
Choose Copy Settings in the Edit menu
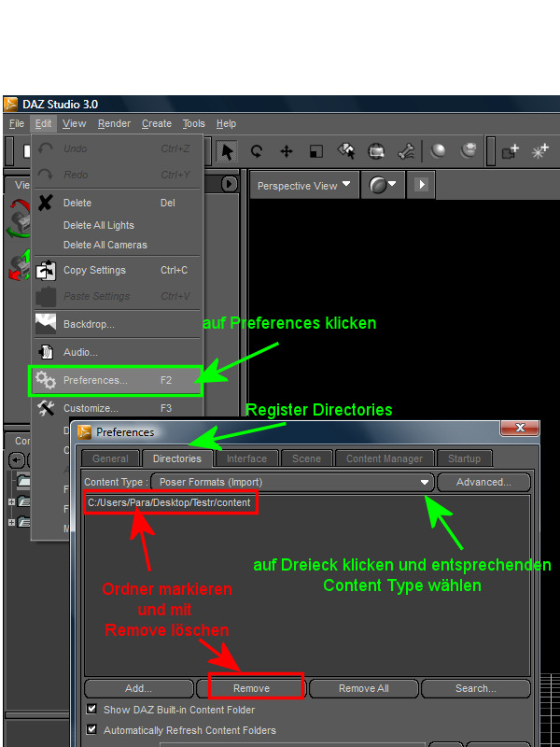[x=118, y=270]
